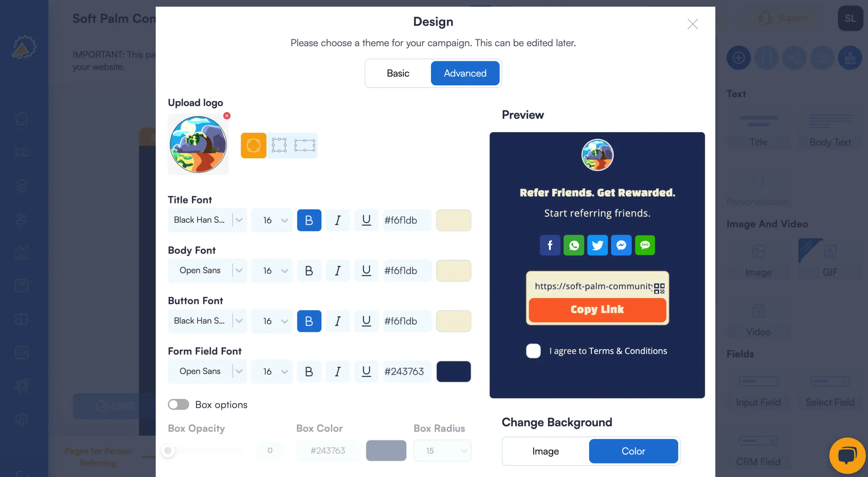
Task: Click the Form Field Font color swatch
Action: pos(453,371)
